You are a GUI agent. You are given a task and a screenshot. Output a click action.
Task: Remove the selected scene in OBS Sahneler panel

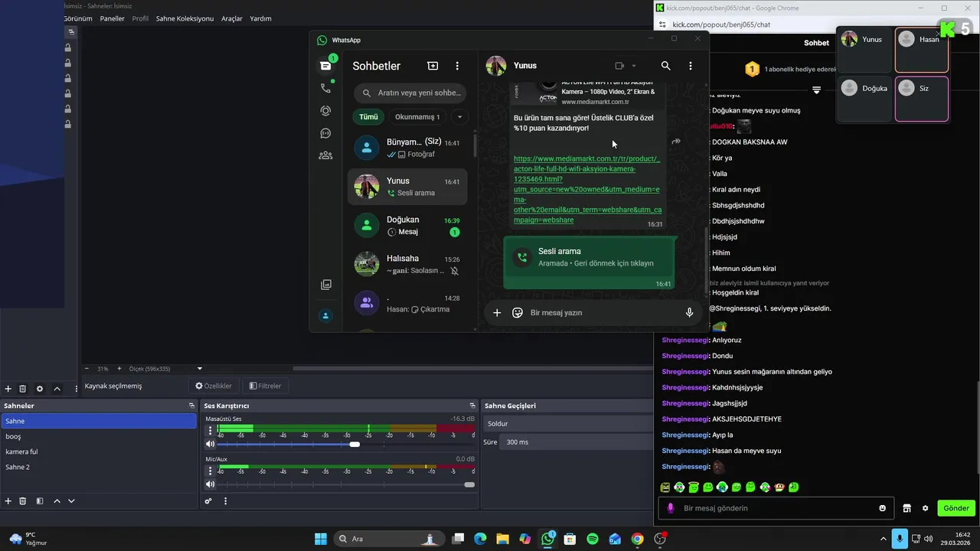point(22,500)
